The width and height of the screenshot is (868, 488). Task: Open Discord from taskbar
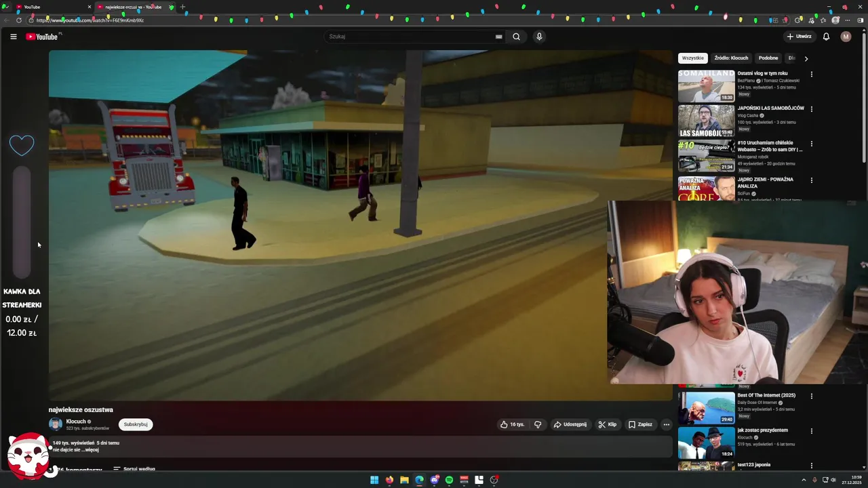(434, 480)
